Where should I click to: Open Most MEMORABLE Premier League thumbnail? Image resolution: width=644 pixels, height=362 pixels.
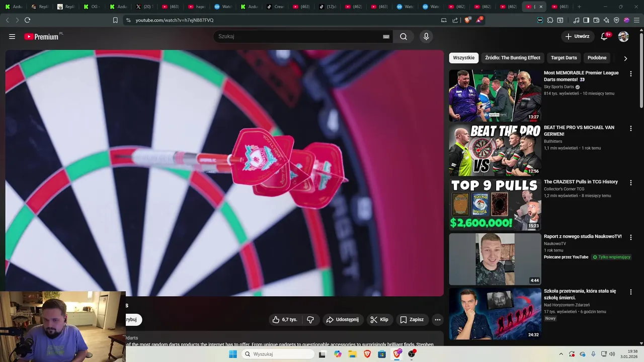pyautogui.click(x=495, y=96)
